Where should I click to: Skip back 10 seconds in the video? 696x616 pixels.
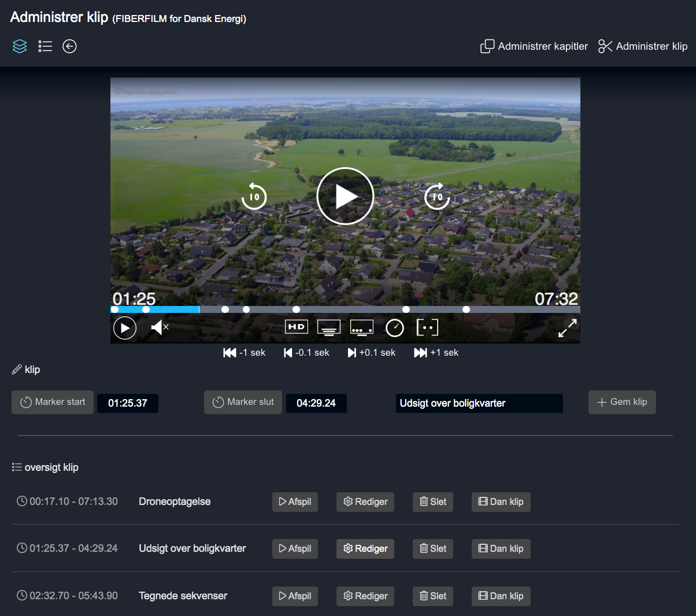253,196
